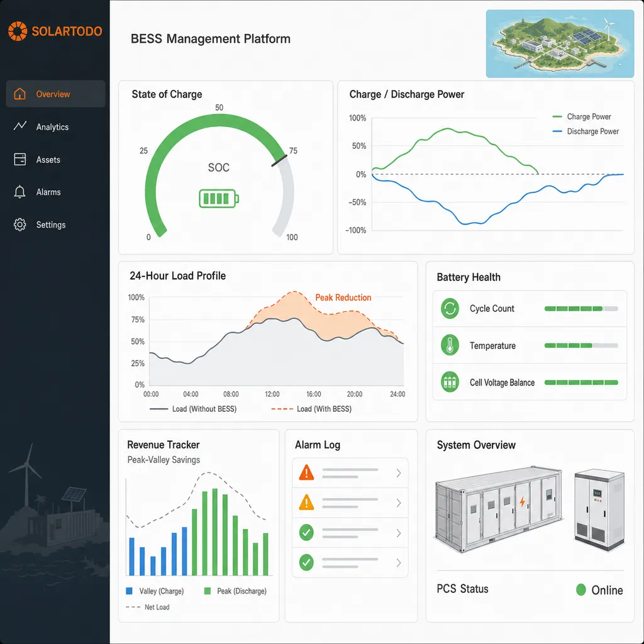The height and width of the screenshot is (644, 644).
Task: Toggle the Charge Power legend entry
Action: click(x=582, y=116)
